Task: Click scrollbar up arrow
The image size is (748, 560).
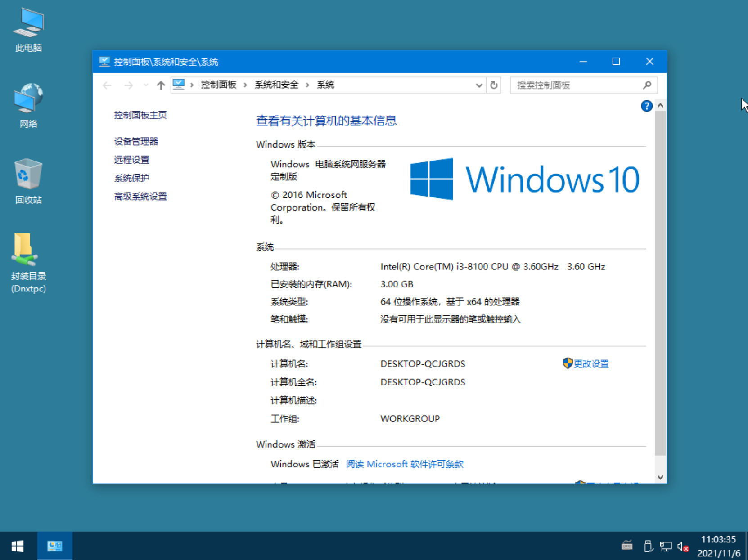Action: pyautogui.click(x=660, y=105)
